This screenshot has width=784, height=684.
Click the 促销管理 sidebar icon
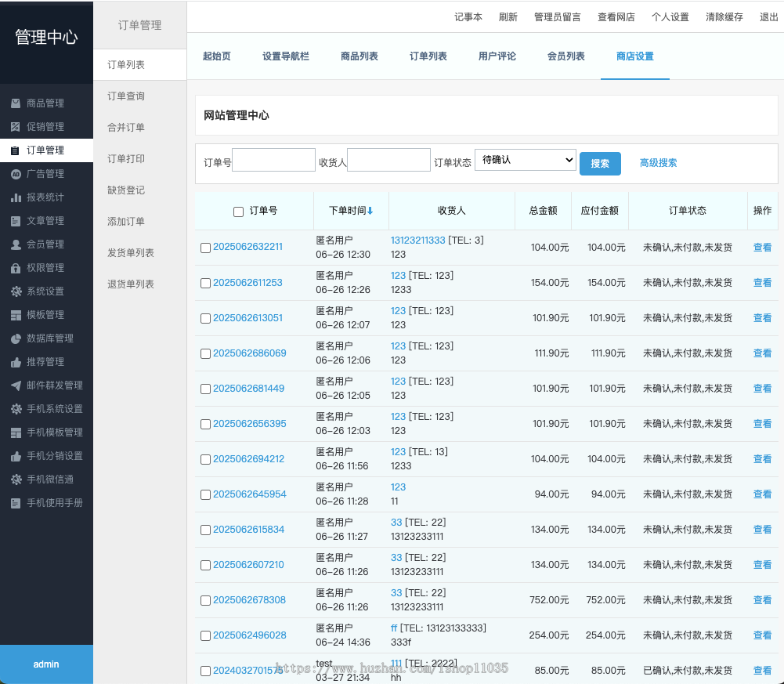coord(16,127)
